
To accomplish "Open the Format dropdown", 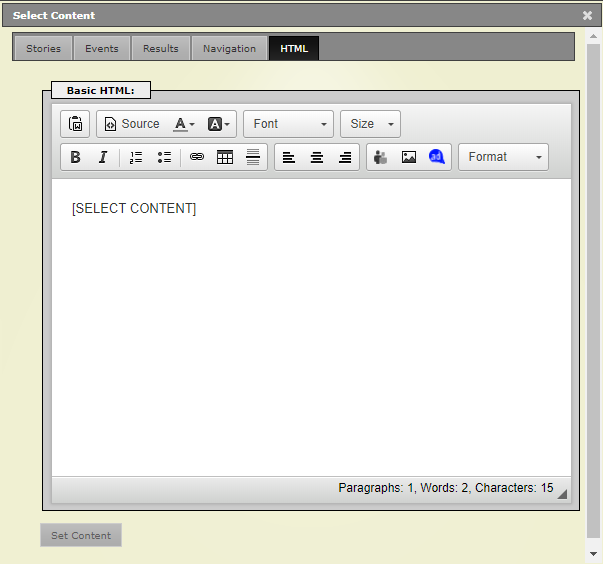I will click(x=503, y=157).
